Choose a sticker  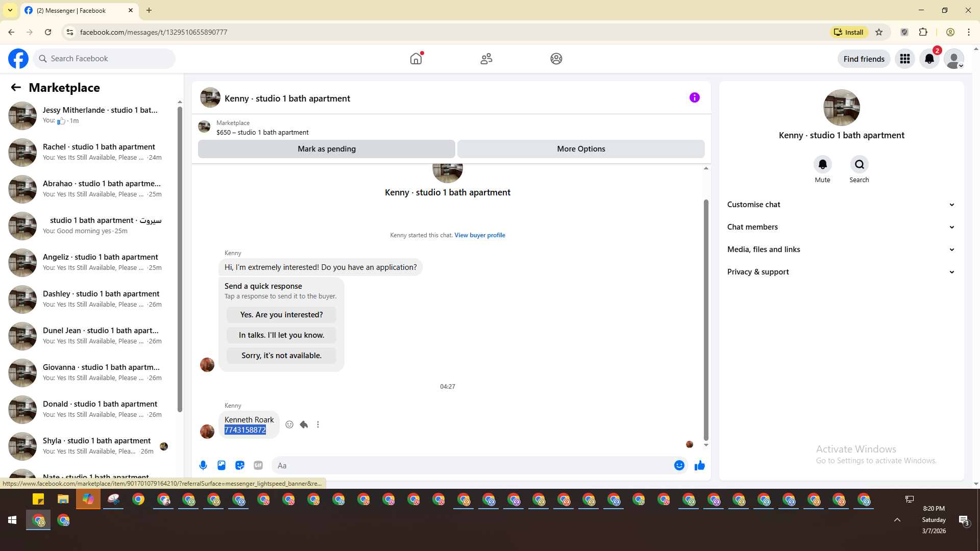click(x=240, y=465)
